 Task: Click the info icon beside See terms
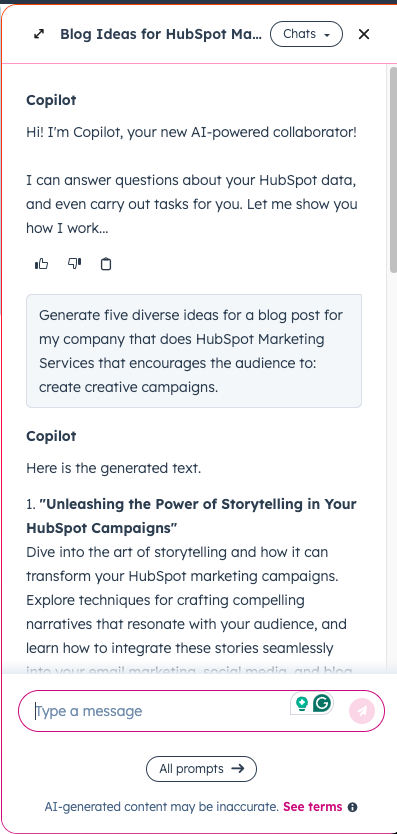click(352, 807)
